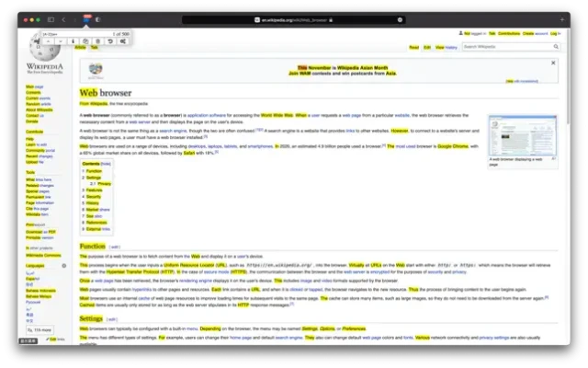Screen dimensions: 588x368
Task: Open Cite this page link
Action: point(37,209)
